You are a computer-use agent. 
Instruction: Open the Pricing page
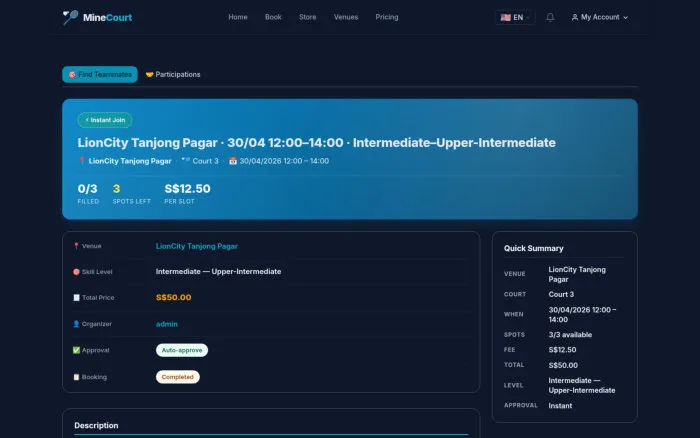(x=387, y=17)
